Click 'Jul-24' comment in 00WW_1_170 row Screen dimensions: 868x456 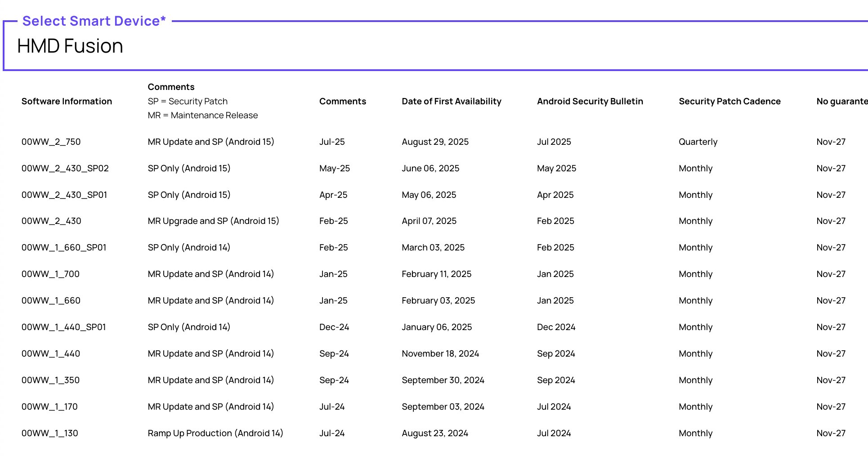tap(332, 407)
